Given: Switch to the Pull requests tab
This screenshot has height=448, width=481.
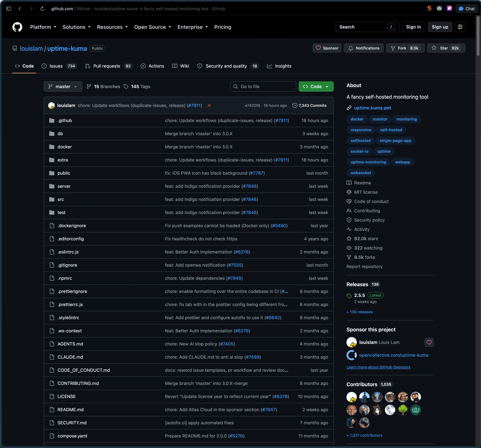Looking at the screenshot, I should (109, 66).
